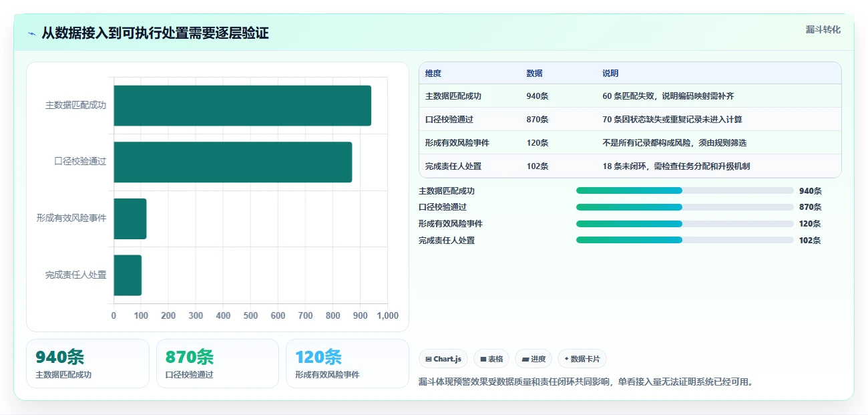Click the 870条 data card
The width and height of the screenshot is (868, 415).
click(218, 364)
